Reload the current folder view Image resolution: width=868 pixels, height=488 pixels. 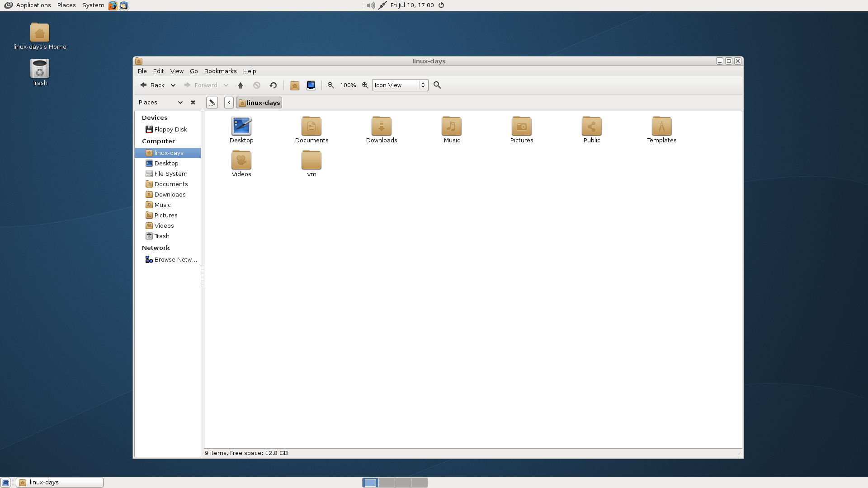[273, 85]
